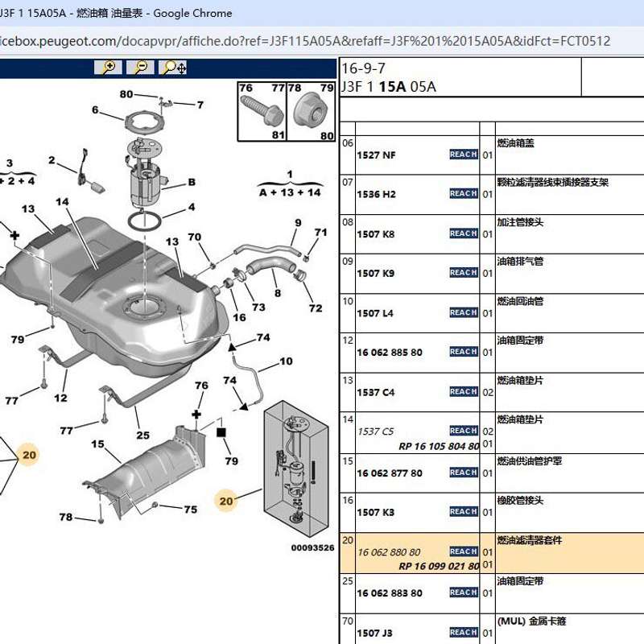This screenshot has height=644, width=644.
Task: Select callout 10 for the return pipe
Action: [x=287, y=361]
